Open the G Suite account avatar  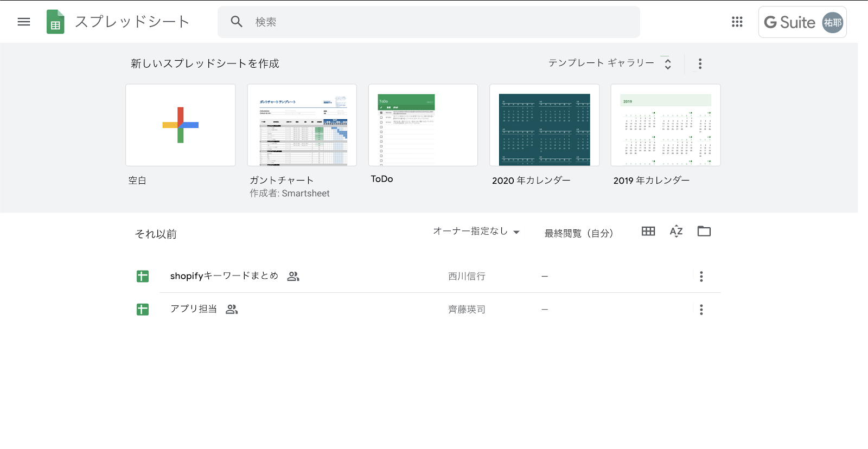[x=833, y=22]
